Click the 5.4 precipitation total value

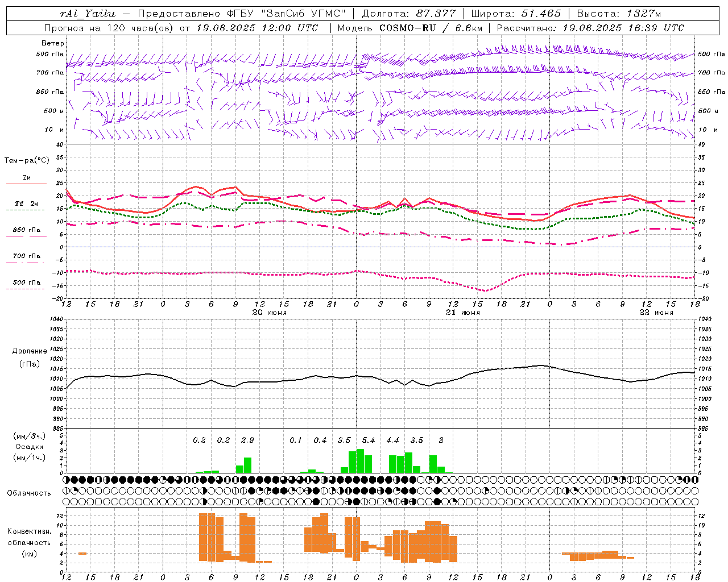coord(369,440)
